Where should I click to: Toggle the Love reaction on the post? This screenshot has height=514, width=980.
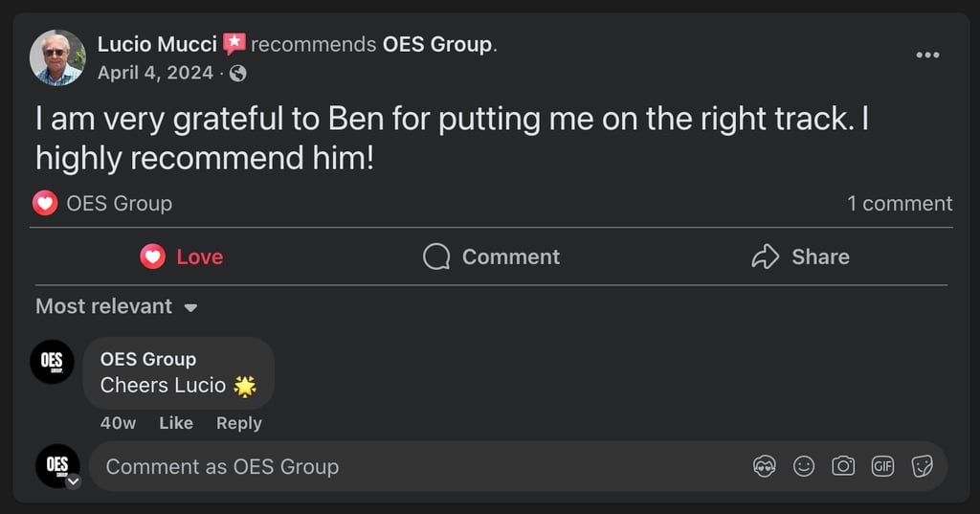(182, 257)
